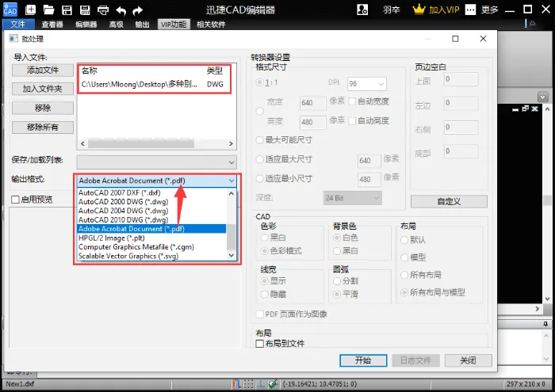
Task: Redo the last action
Action: 138,11
